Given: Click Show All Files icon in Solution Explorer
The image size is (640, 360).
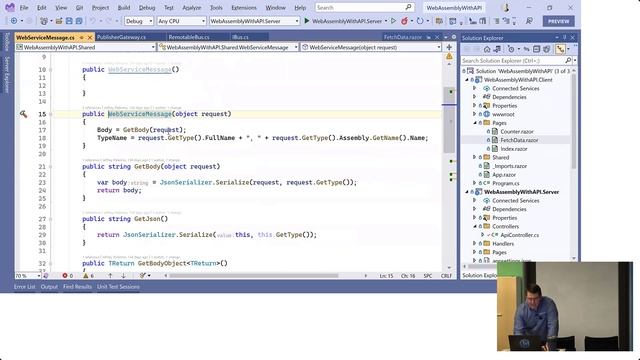Looking at the screenshot, I should [x=547, y=49].
